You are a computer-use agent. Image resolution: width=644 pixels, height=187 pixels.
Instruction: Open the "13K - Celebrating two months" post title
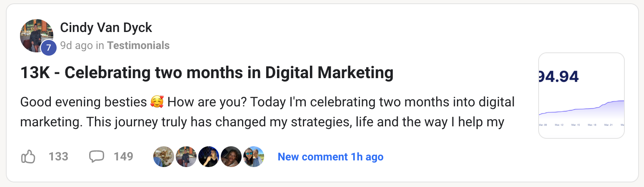[x=207, y=73]
